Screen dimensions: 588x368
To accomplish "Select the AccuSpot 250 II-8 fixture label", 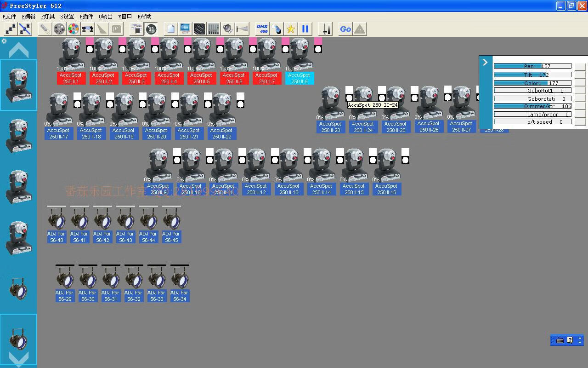I will [300, 78].
